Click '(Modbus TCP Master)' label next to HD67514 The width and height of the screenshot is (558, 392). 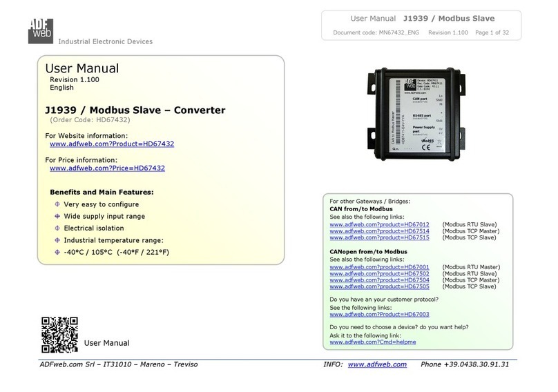(x=470, y=231)
